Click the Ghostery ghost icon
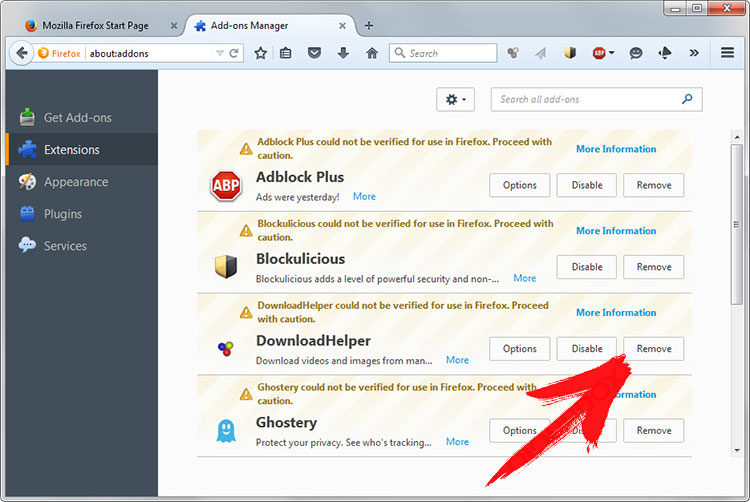This screenshot has height=502, width=750. click(x=226, y=431)
